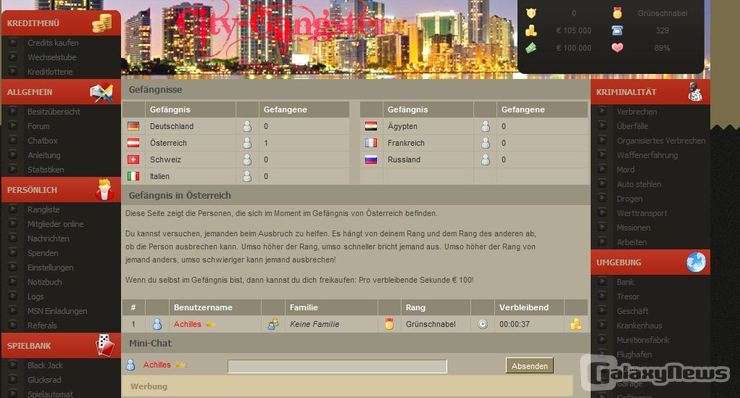740x398 pixels.
Task: Click the Austrian flag icon
Action: pos(134,143)
